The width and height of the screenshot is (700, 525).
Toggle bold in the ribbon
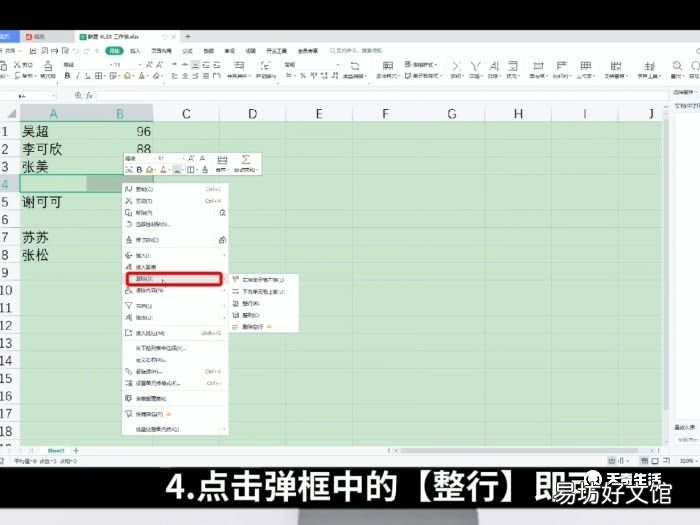point(67,76)
